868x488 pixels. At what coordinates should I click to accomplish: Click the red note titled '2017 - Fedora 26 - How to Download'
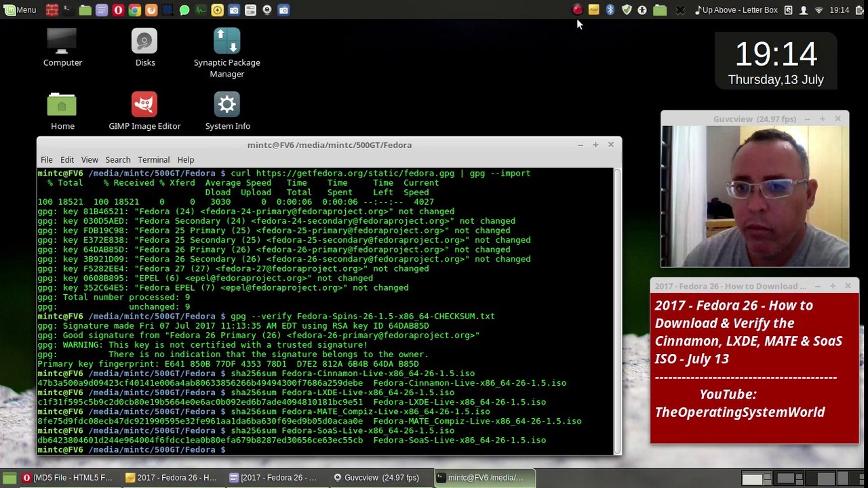[754, 369]
